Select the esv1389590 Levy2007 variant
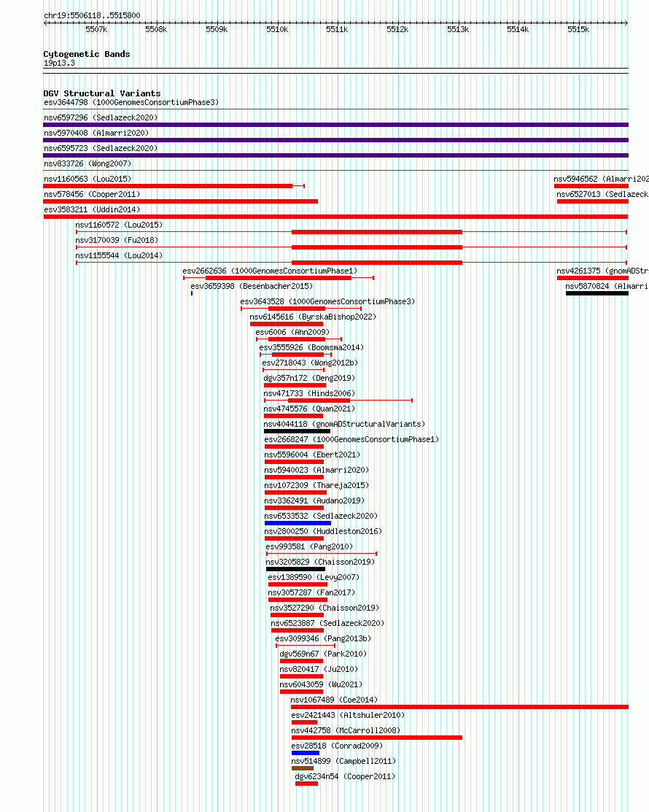The image size is (649, 812). point(314,577)
